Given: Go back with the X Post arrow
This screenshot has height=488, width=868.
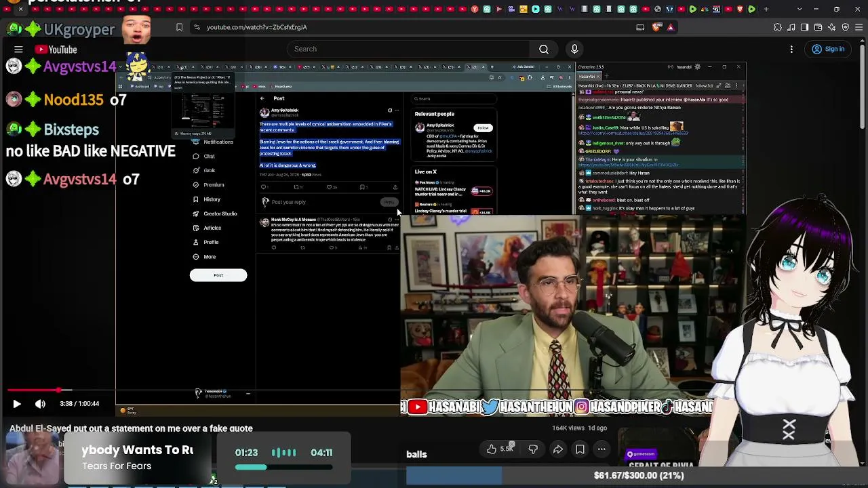Looking at the screenshot, I should coord(262,98).
